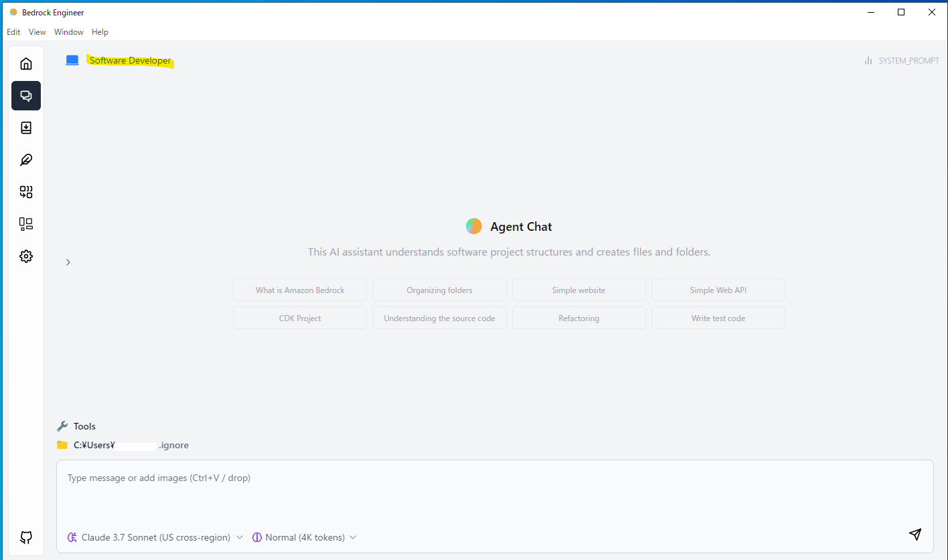
Task: Open the feather icon page in sidebar
Action: 26,160
